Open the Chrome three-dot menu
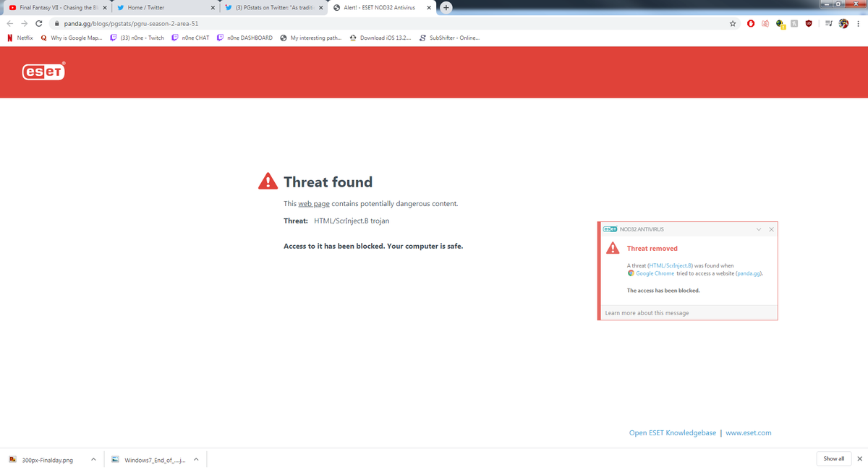The width and height of the screenshot is (868, 470). [x=858, y=23]
